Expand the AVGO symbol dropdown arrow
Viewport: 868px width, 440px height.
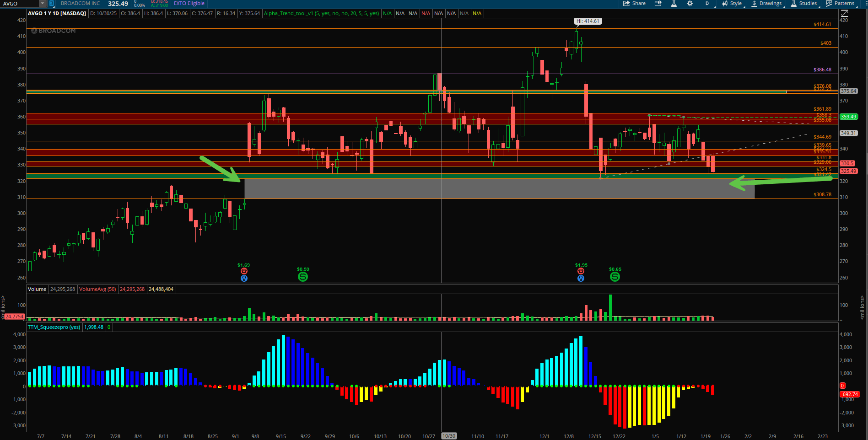[43, 4]
